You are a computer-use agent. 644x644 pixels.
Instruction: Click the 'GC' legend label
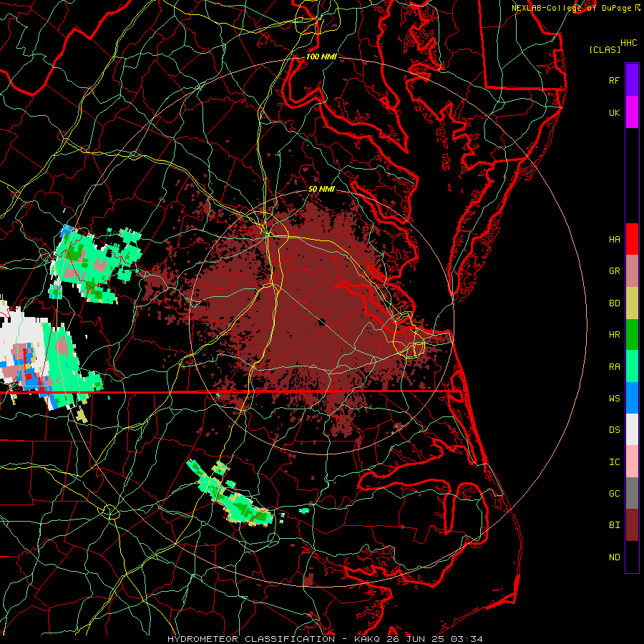(614, 493)
